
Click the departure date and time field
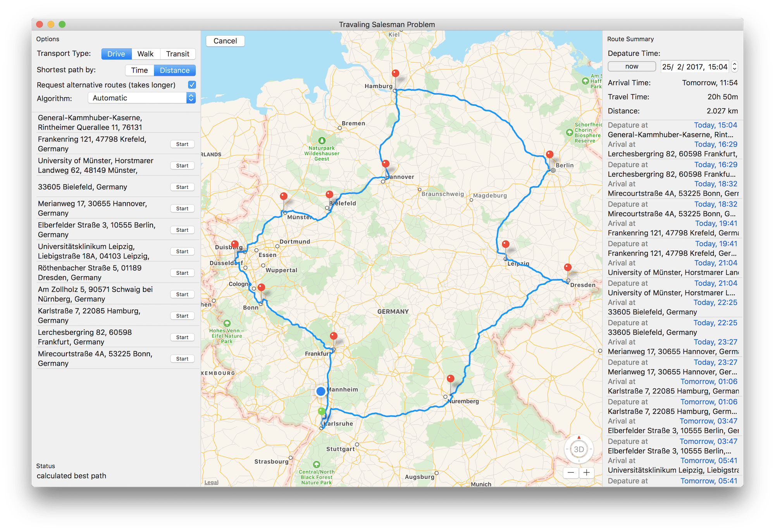tap(694, 67)
